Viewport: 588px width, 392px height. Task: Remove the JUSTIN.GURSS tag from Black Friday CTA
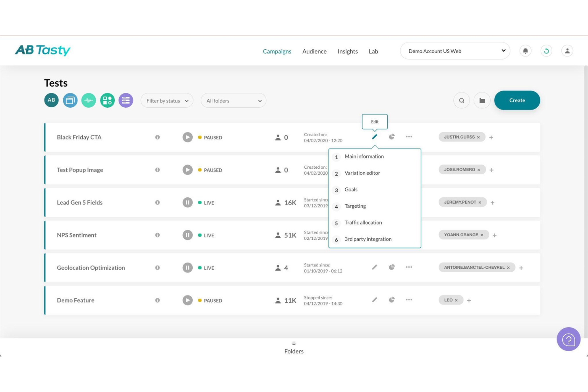click(x=479, y=137)
